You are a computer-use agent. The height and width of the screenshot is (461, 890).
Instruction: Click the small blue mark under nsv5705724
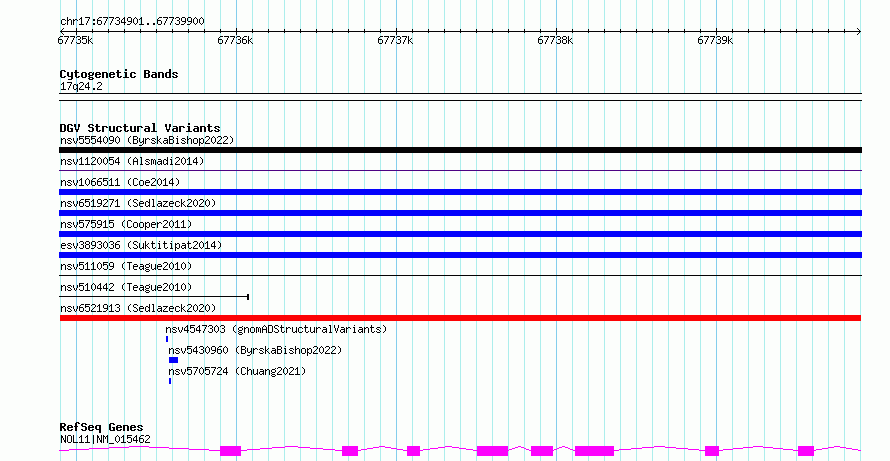pos(170,381)
